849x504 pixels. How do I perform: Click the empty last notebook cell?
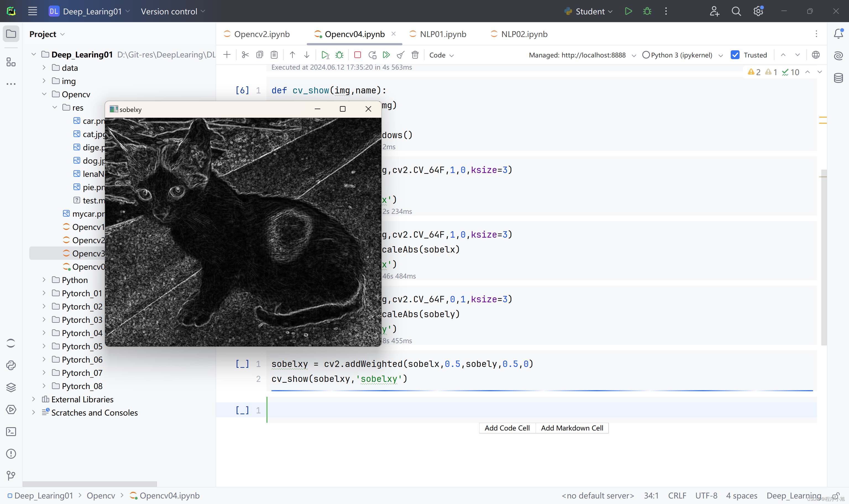point(542,410)
